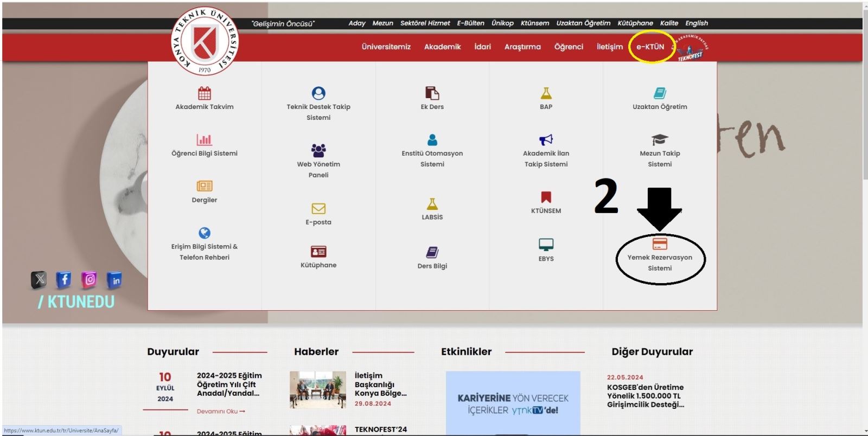Click the Instagram social media icon
This screenshot has height=436, width=868.
pos(90,279)
